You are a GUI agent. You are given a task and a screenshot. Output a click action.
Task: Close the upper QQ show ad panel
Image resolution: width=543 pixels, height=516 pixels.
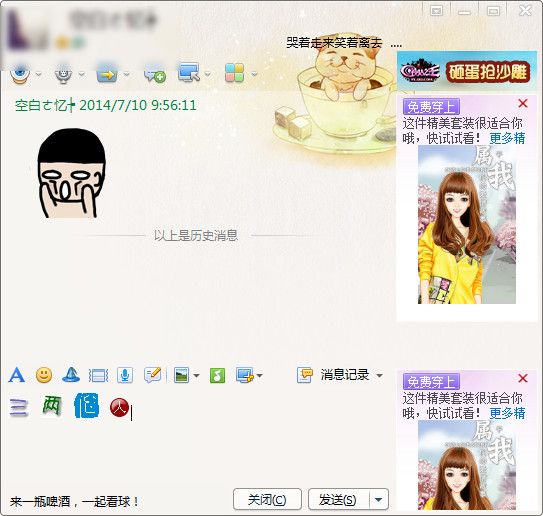523,103
